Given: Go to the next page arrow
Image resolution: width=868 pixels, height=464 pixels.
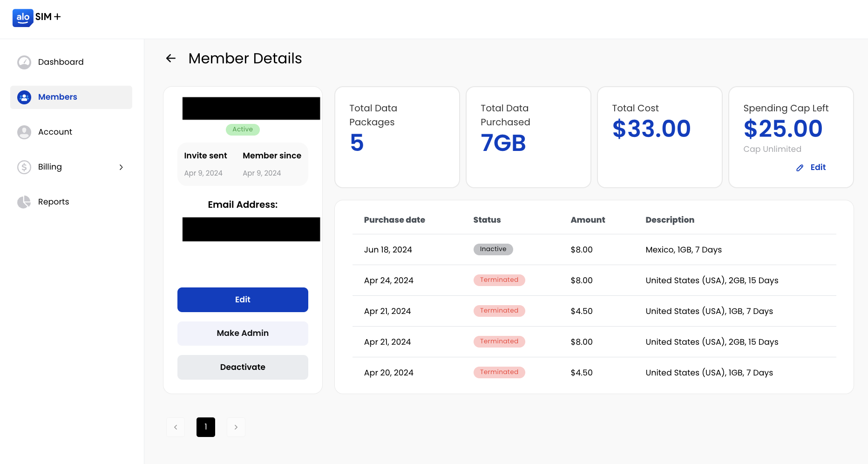Looking at the screenshot, I should point(236,427).
